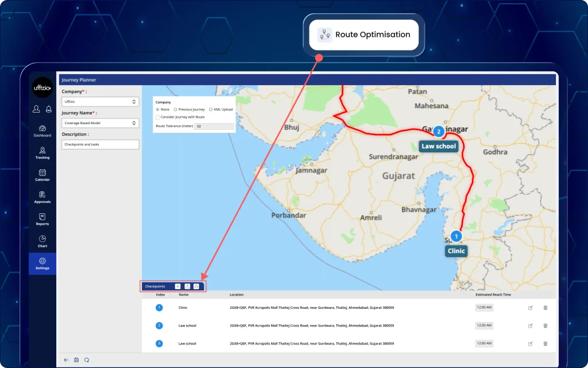Click map marker 2 Law school
Viewport: 588px width, 368px height.
(439, 132)
